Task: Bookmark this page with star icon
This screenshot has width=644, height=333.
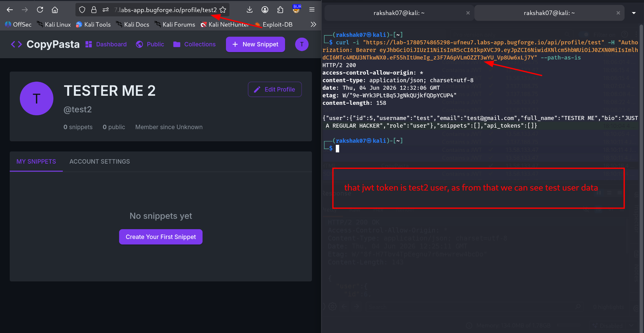Action: click(x=223, y=10)
